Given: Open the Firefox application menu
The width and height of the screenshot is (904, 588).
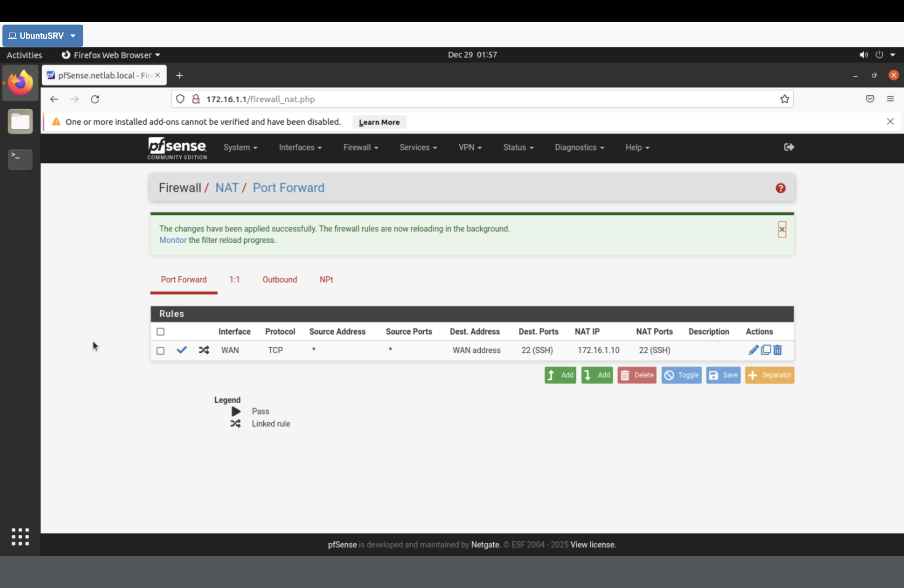Looking at the screenshot, I should [890, 99].
